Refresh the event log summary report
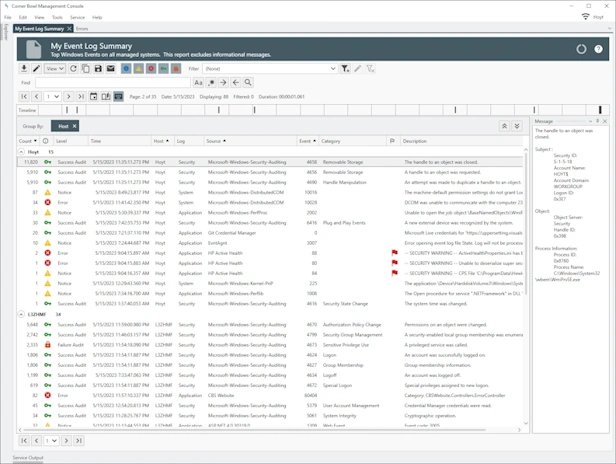 click(x=73, y=69)
